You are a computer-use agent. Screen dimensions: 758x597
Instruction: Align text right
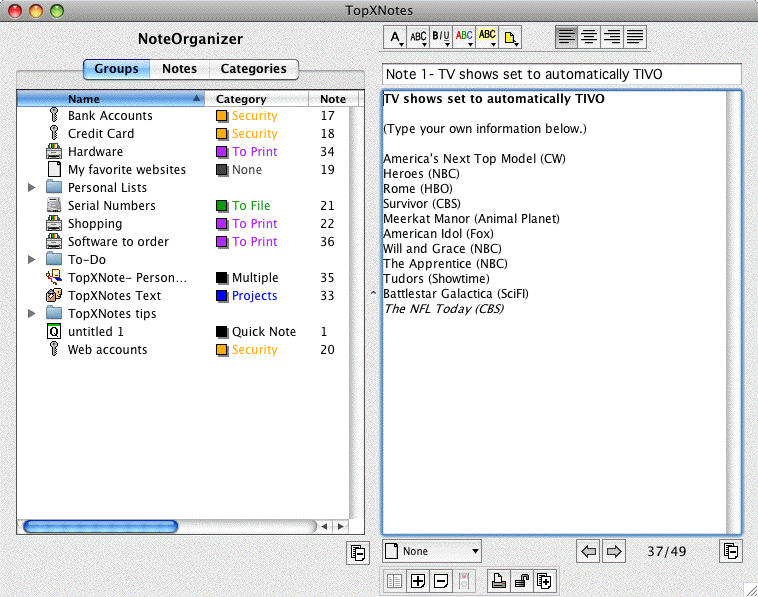click(x=612, y=37)
